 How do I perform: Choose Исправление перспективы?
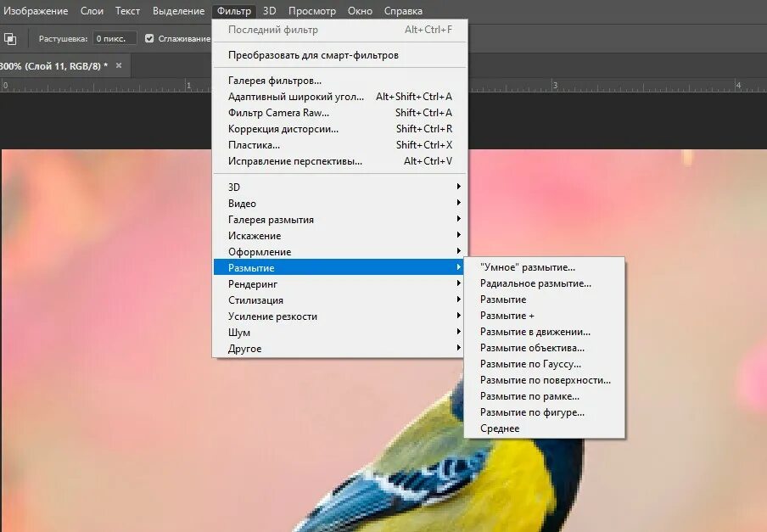340,161
